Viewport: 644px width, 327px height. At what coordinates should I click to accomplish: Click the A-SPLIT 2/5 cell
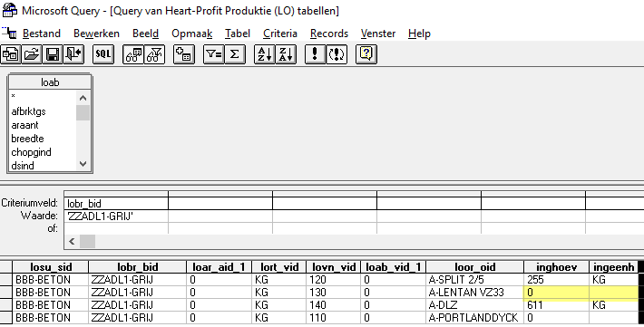tap(474, 280)
